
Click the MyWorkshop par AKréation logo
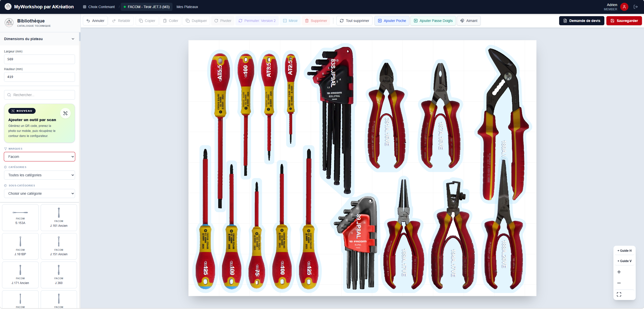pyautogui.click(x=8, y=7)
